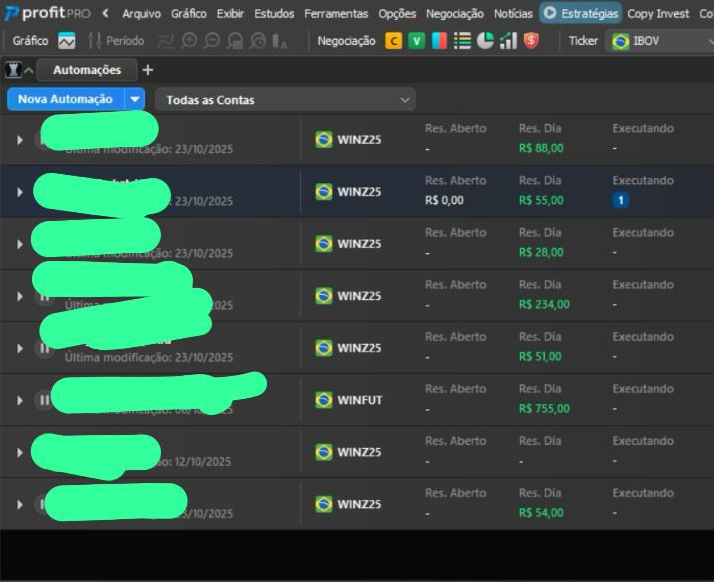
Task: Expand the automation row showing R$ 88,00
Action: (x=19, y=140)
